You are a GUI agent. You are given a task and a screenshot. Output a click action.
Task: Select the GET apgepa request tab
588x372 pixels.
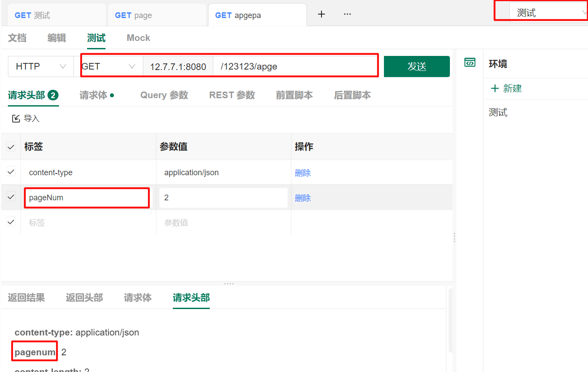(257, 15)
